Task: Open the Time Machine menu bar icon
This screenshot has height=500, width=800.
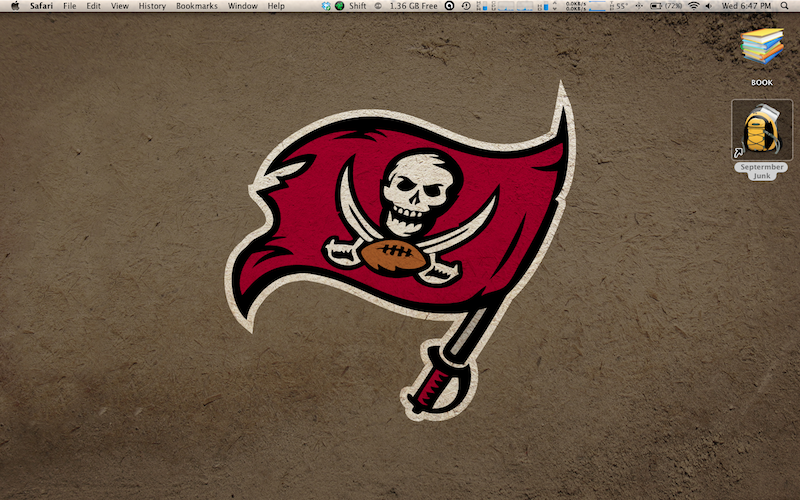Action: 466,6
